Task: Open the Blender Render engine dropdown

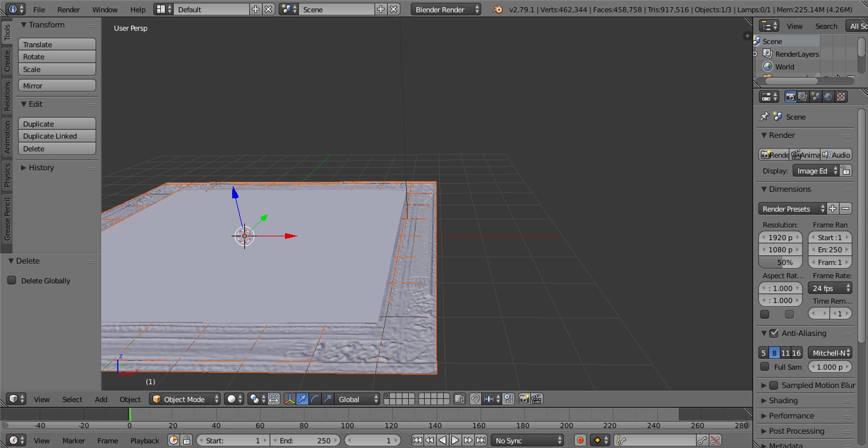Action: point(446,9)
